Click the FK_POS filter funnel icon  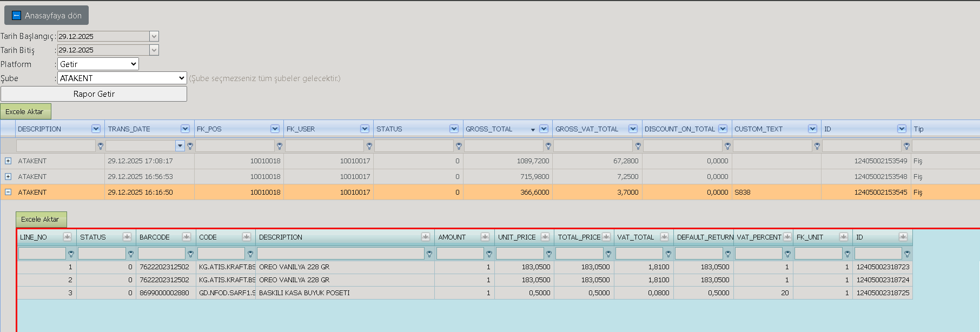pos(279,146)
